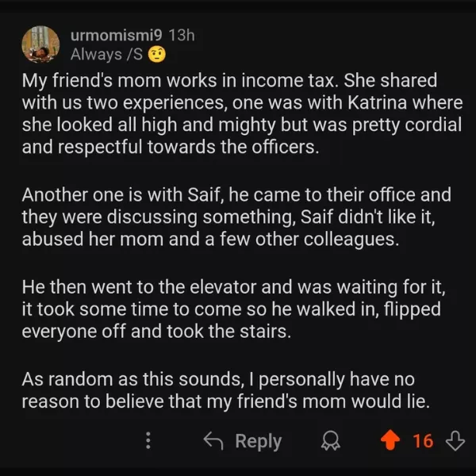Screen dimensions: 476x476
Task: Click the Reply arrow icon
Action: pos(212,441)
